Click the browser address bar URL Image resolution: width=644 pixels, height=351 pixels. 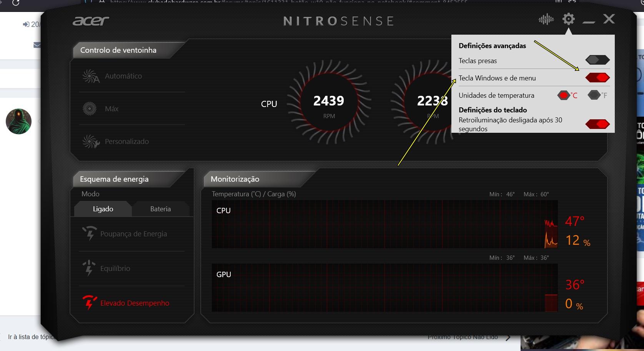click(288, 2)
